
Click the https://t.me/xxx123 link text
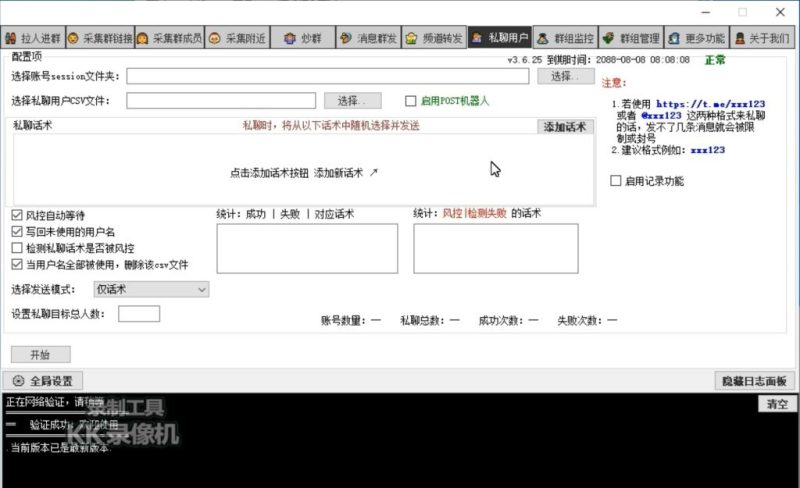710,104
